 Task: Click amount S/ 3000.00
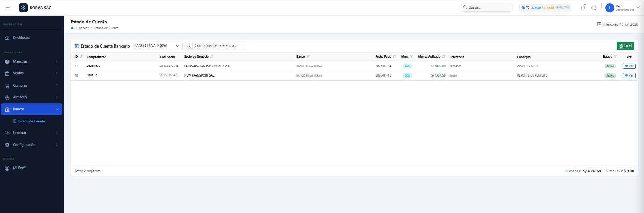(438, 66)
